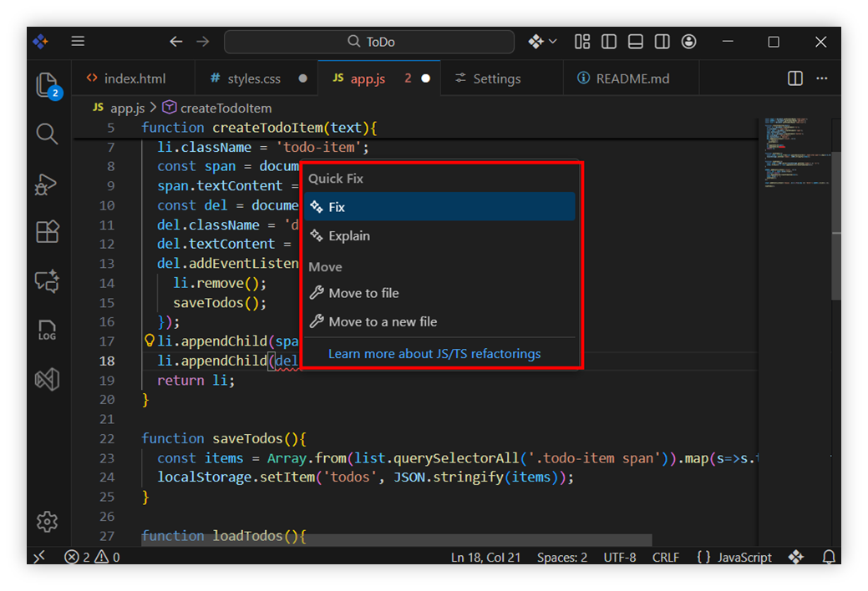Screen dimensions: 868x591
Task: Click the Split Editor icon
Action: (x=795, y=78)
